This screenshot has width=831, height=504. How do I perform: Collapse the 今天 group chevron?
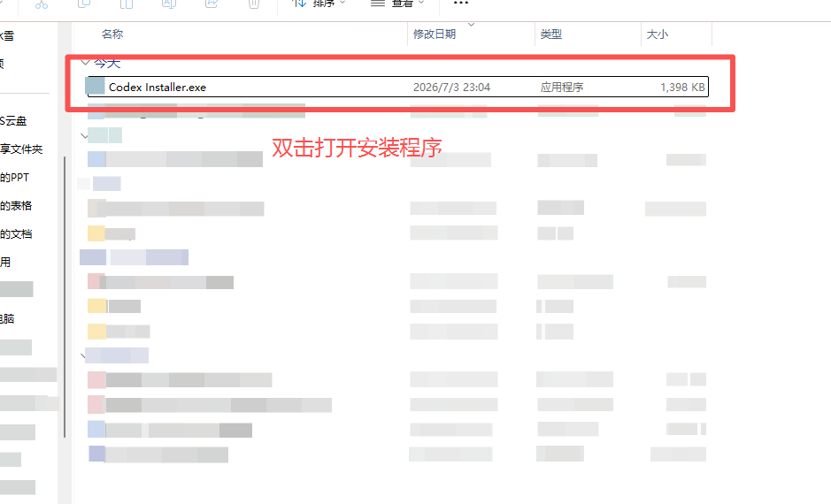click(x=85, y=63)
